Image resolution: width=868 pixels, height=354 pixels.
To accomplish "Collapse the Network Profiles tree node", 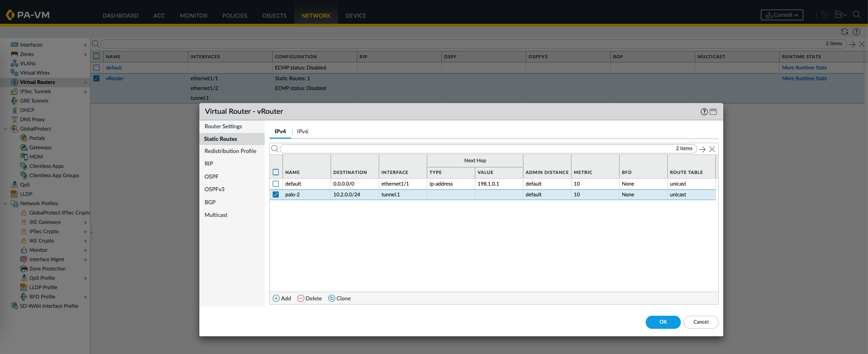I will pyautogui.click(x=6, y=203).
